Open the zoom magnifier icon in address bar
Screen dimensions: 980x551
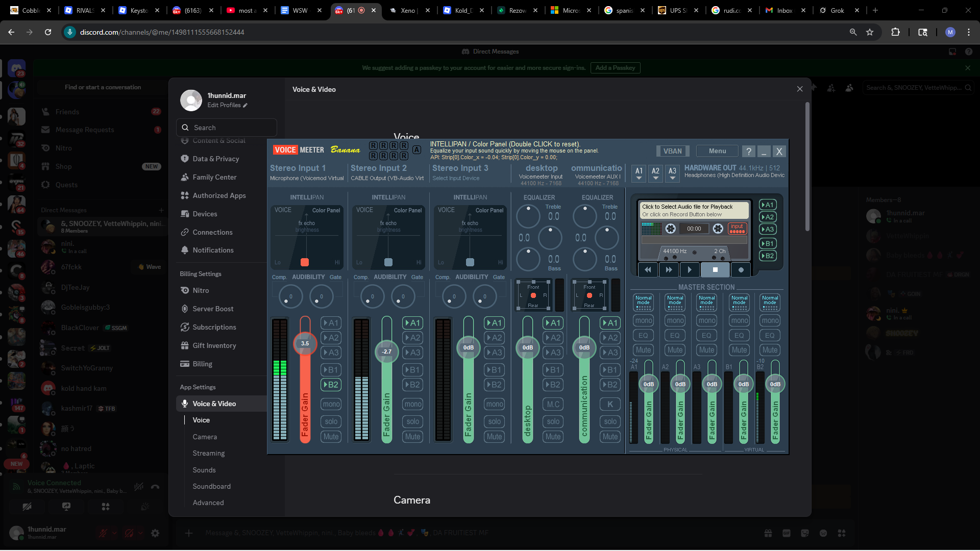tap(853, 32)
